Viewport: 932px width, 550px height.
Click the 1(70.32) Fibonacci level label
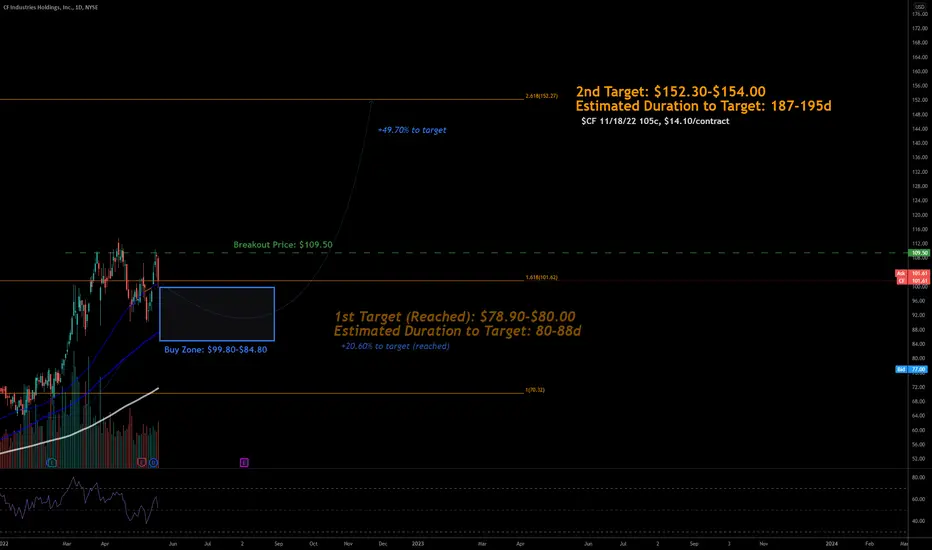535,390
